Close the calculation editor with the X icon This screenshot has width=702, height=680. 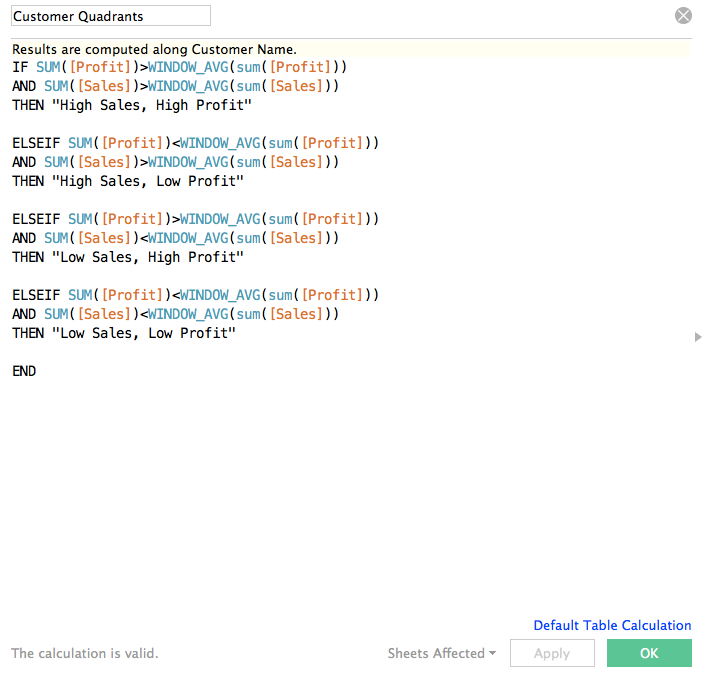pos(683,15)
